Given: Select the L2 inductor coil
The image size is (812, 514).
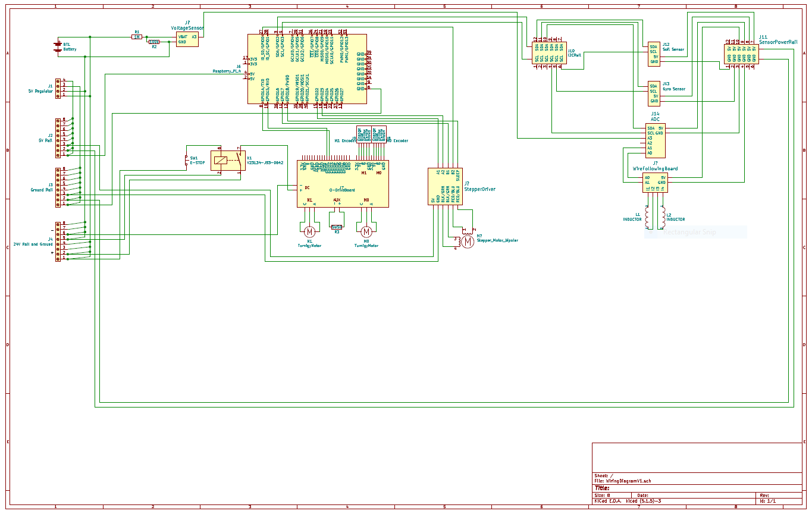Looking at the screenshot, I should point(662,216).
